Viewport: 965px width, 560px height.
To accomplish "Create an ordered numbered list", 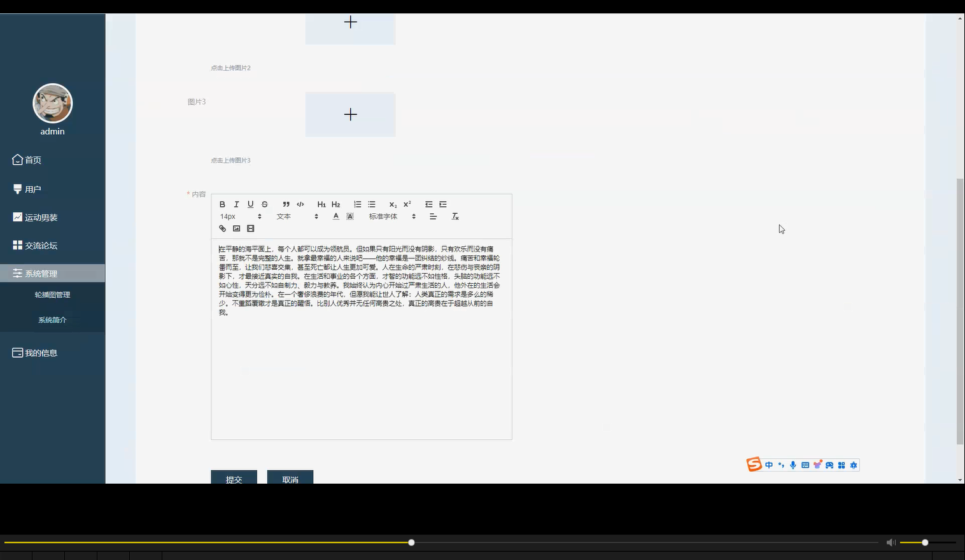I will tap(357, 204).
